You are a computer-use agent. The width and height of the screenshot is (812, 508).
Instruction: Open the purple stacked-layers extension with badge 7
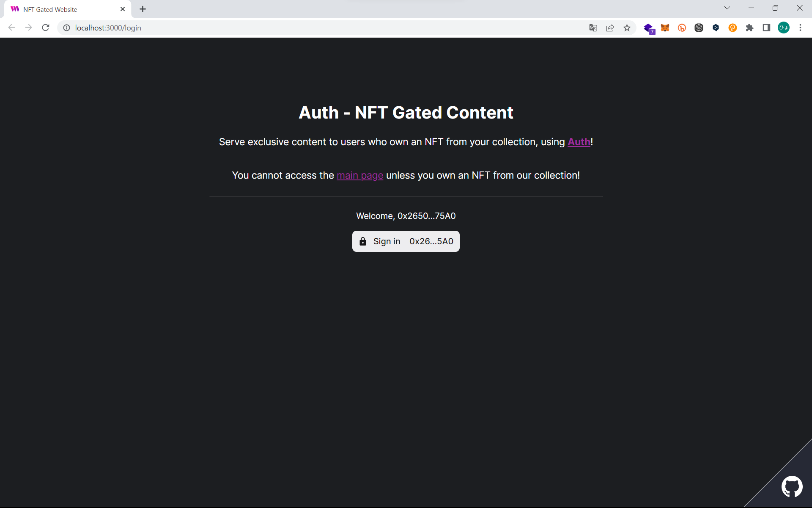(x=648, y=28)
